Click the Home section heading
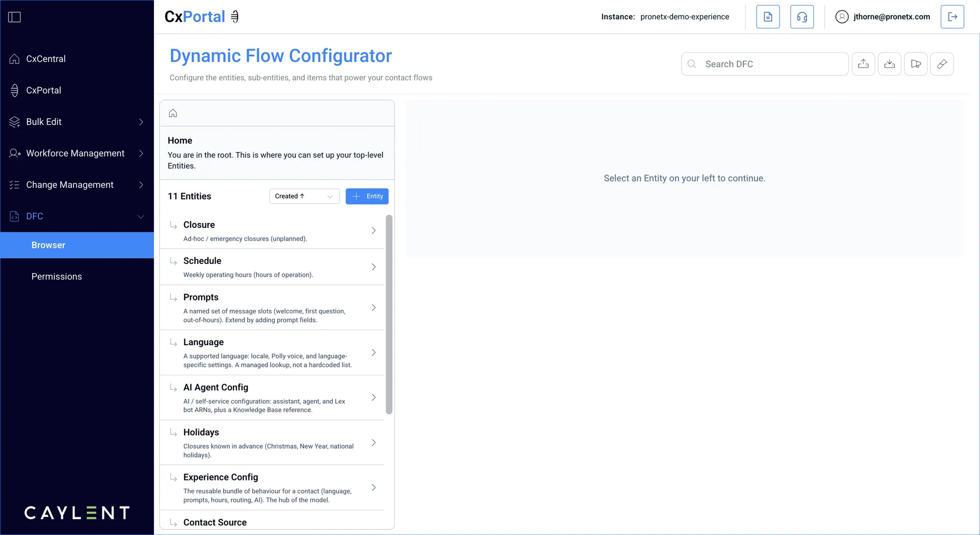 point(180,141)
